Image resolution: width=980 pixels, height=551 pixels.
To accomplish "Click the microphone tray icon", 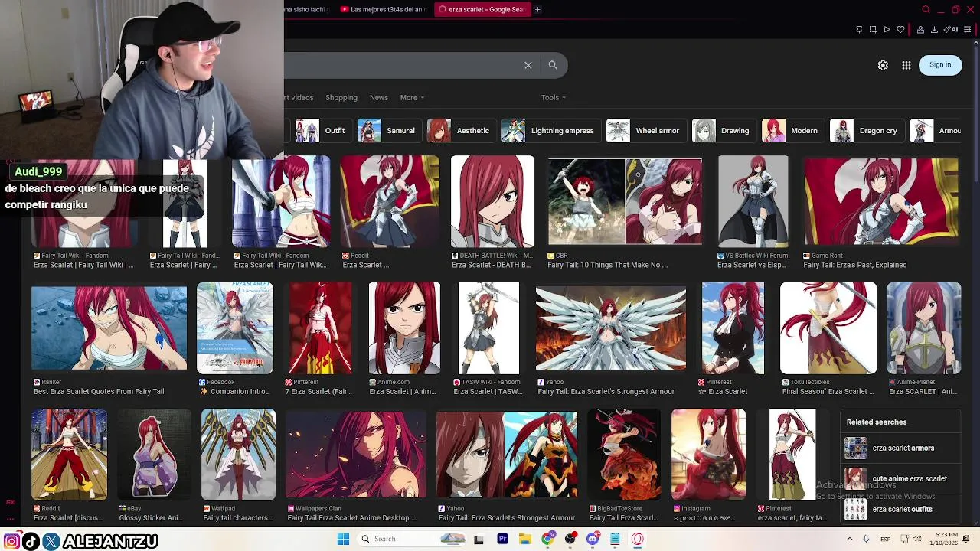I will pyautogui.click(x=866, y=539).
